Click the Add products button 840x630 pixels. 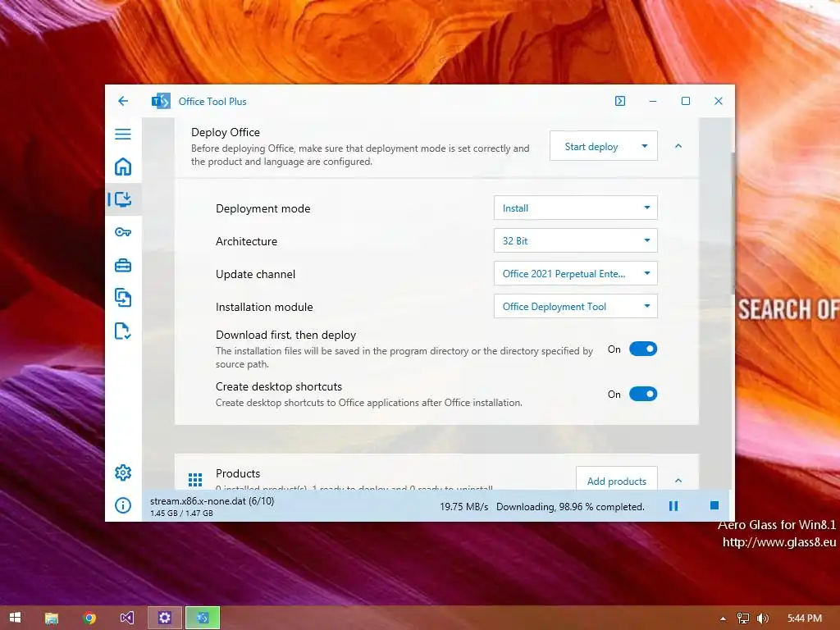617,479
